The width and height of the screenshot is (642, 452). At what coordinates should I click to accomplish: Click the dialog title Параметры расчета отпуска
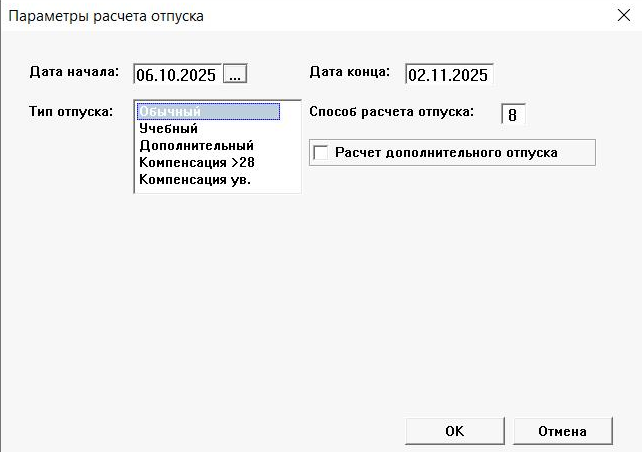click(110, 16)
